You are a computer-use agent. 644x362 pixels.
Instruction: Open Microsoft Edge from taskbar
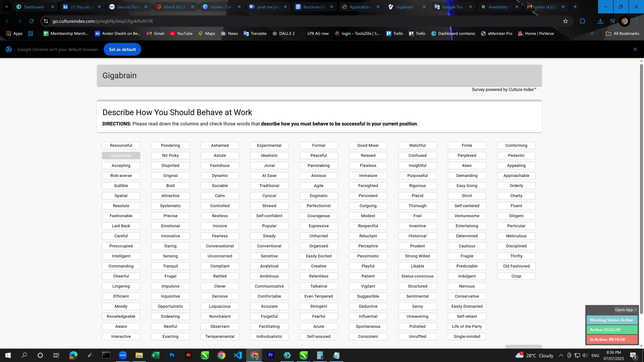tap(73, 355)
